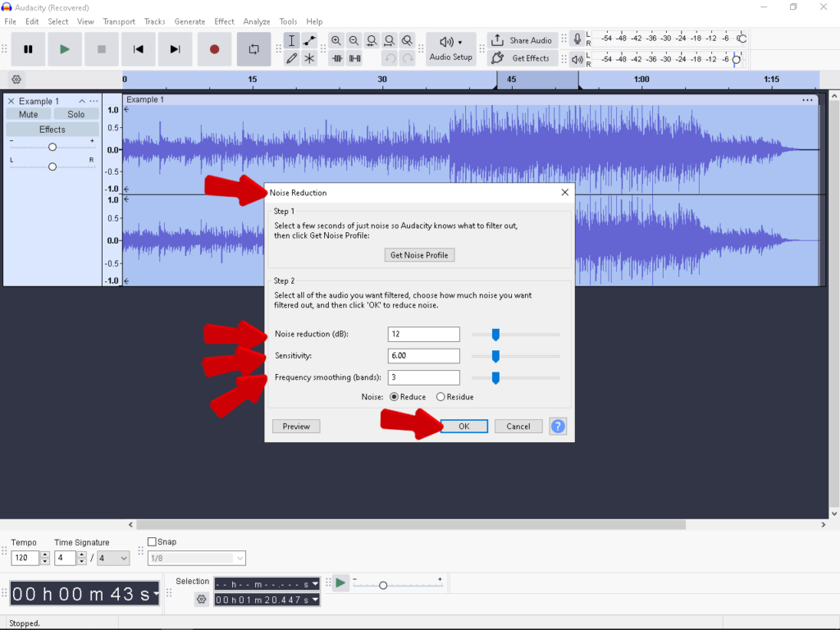Image resolution: width=840 pixels, height=630 pixels.
Task: Click Preview in Noise Reduction dialog
Action: click(296, 427)
